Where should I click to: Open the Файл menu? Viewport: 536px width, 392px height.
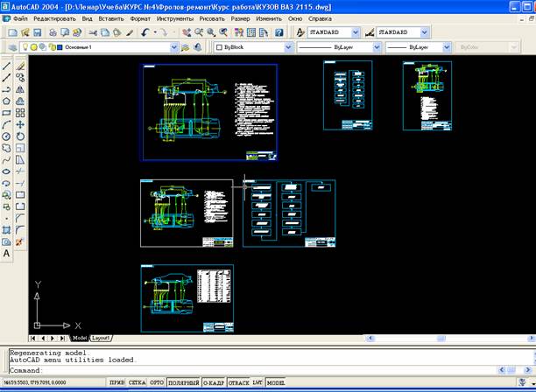pyautogui.click(x=20, y=18)
